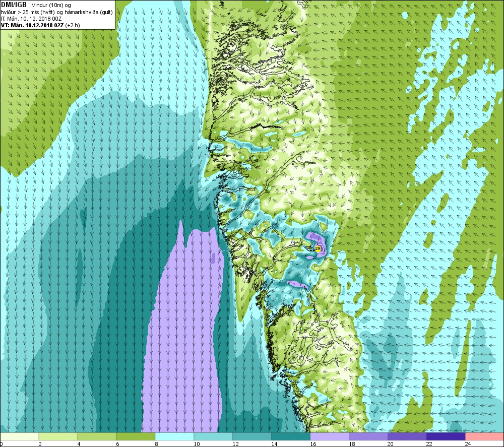Click the 'hviður > 25 m/s' description line

pos(56,12)
